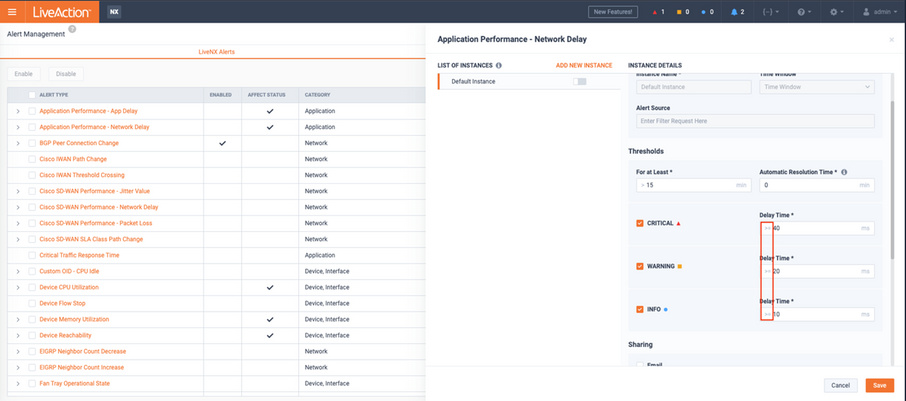The image size is (906, 401).
Task: View info alerts blue circle counter
Action: coord(707,12)
